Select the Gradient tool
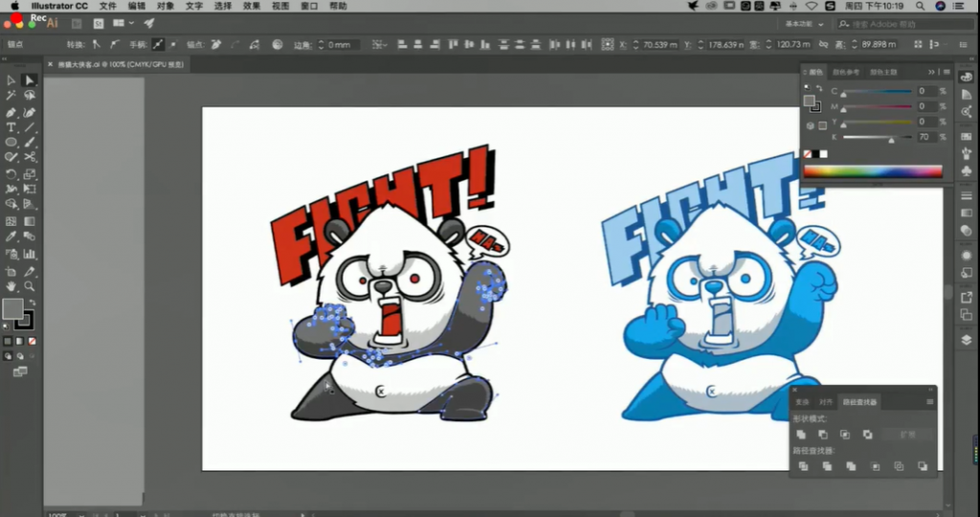 click(30, 221)
